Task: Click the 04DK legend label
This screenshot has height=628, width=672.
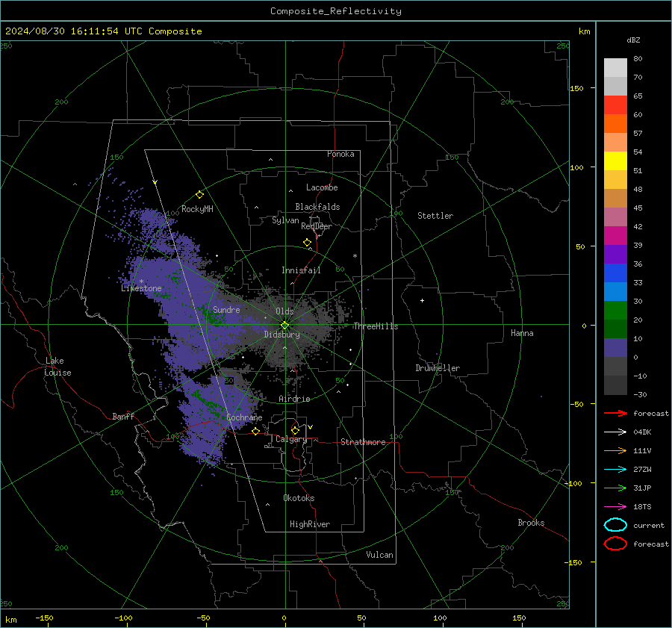Action: [642, 432]
